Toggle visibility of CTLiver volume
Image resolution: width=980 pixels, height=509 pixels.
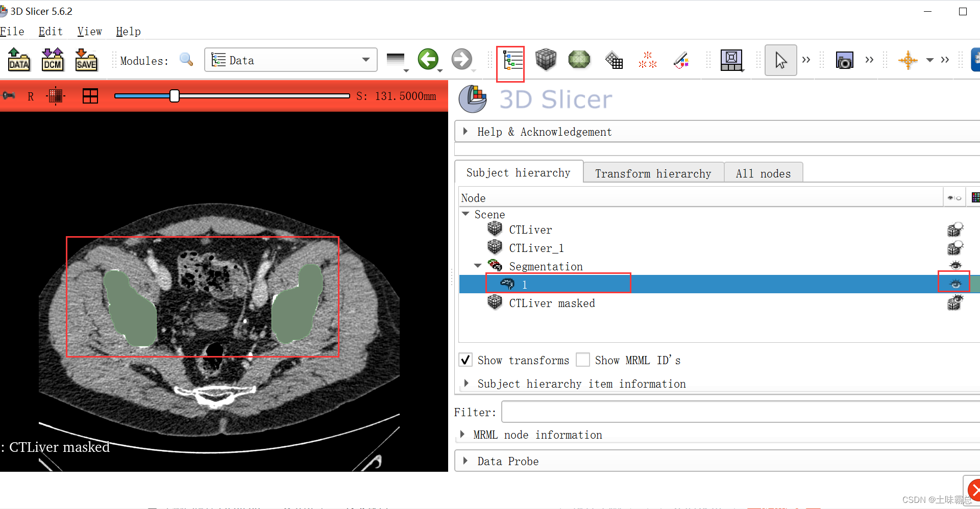(x=955, y=230)
